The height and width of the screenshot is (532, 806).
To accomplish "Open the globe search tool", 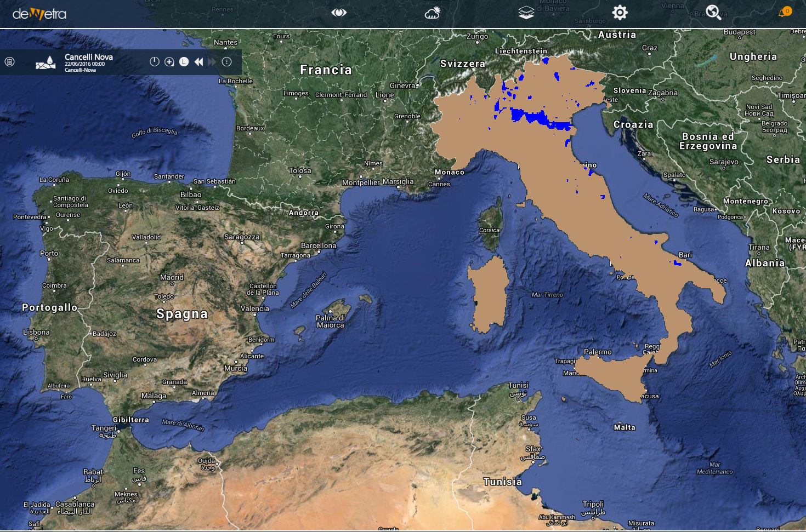I will click(x=713, y=13).
